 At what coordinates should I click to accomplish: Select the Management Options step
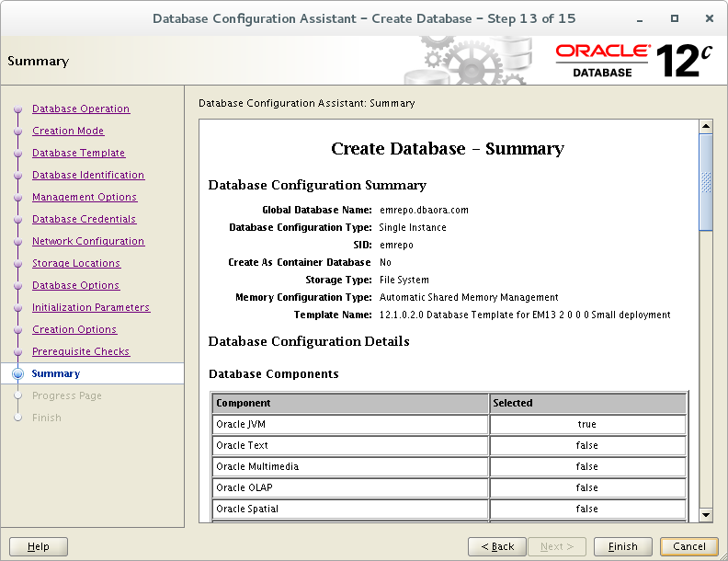click(85, 197)
